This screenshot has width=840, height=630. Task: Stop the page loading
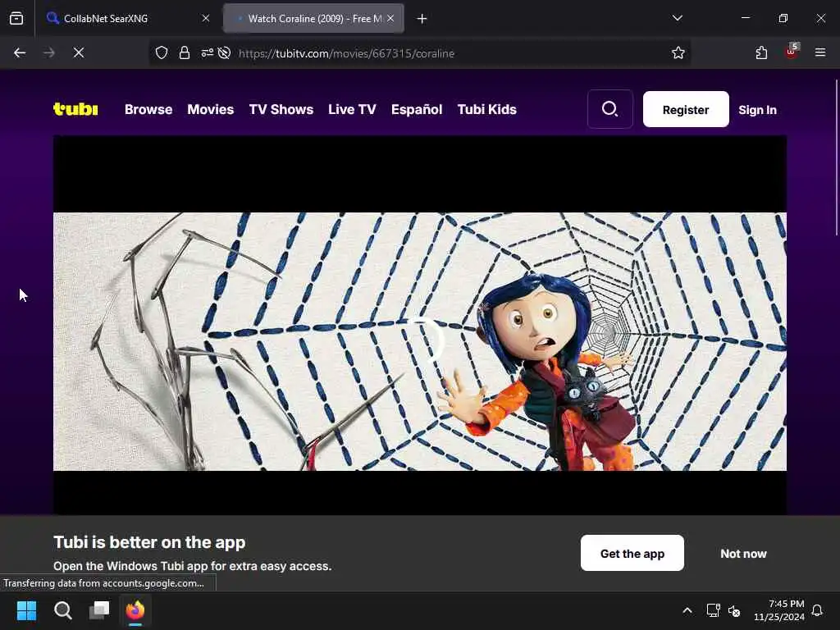[x=79, y=52]
